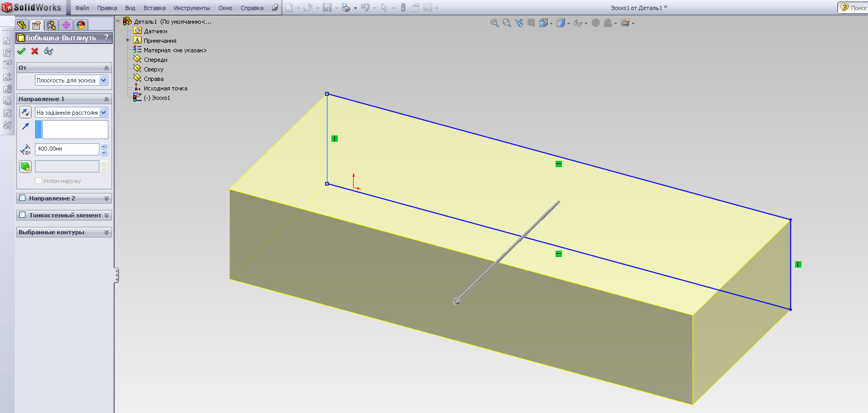Open the Инструменты menu

(x=192, y=8)
